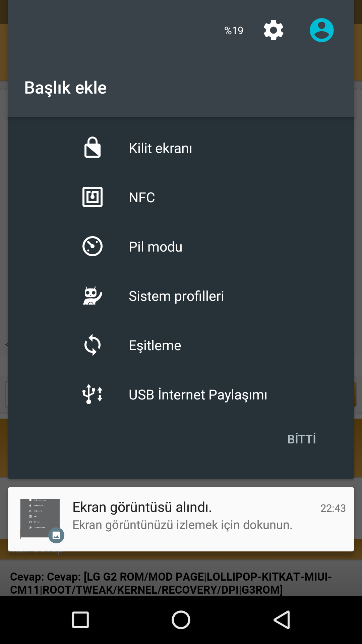Tap the lock icon for Kilit ekranı

[93, 147]
